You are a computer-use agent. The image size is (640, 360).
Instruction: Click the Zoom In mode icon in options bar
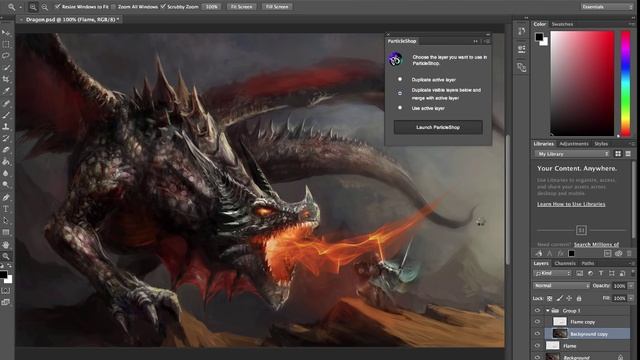33,7
